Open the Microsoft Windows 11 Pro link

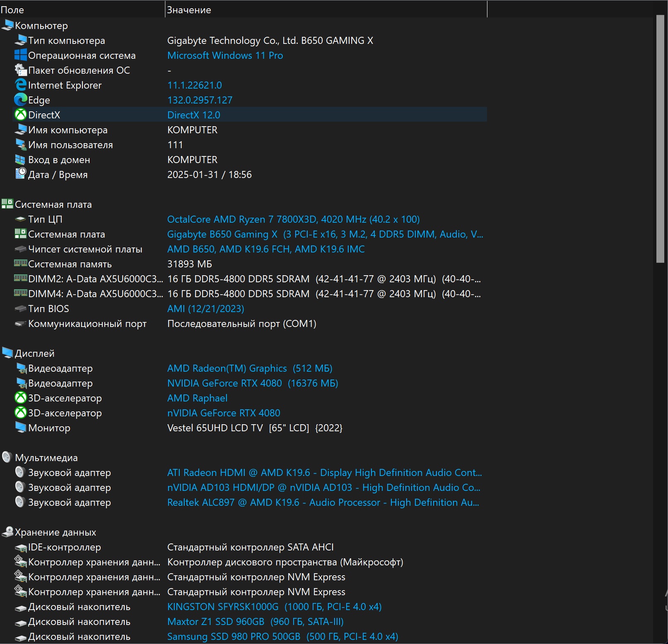[x=225, y=55]
